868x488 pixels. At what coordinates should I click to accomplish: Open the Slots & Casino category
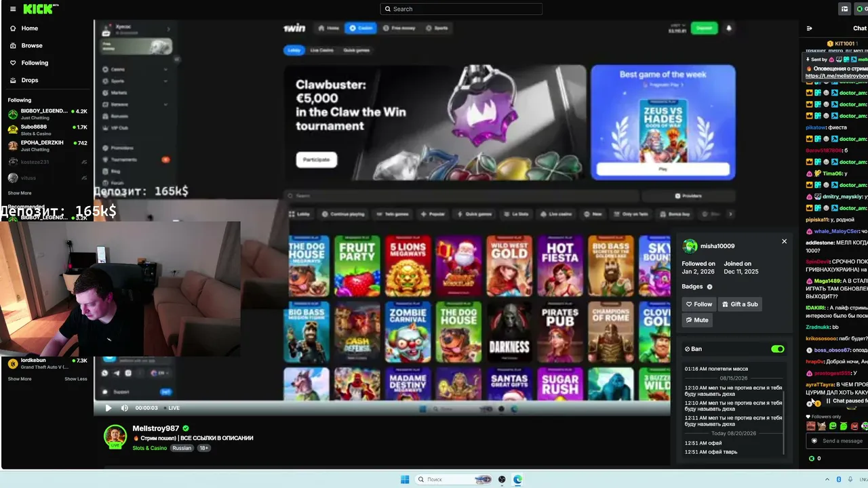pos(150,448)
